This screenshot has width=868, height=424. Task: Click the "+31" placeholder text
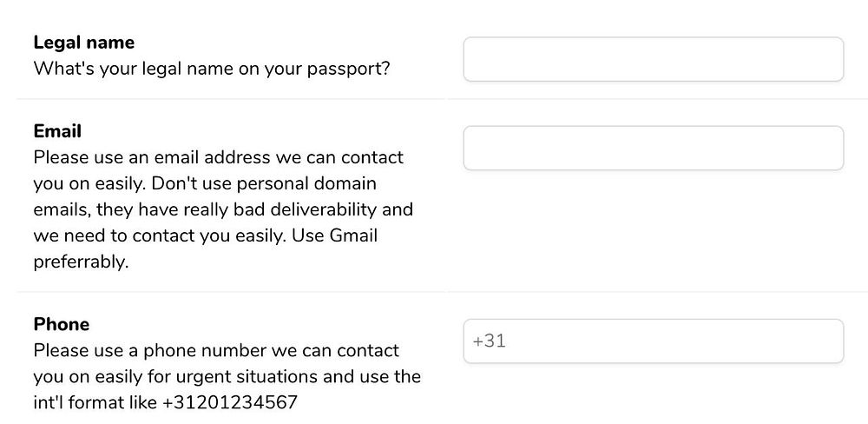point(490,341)
